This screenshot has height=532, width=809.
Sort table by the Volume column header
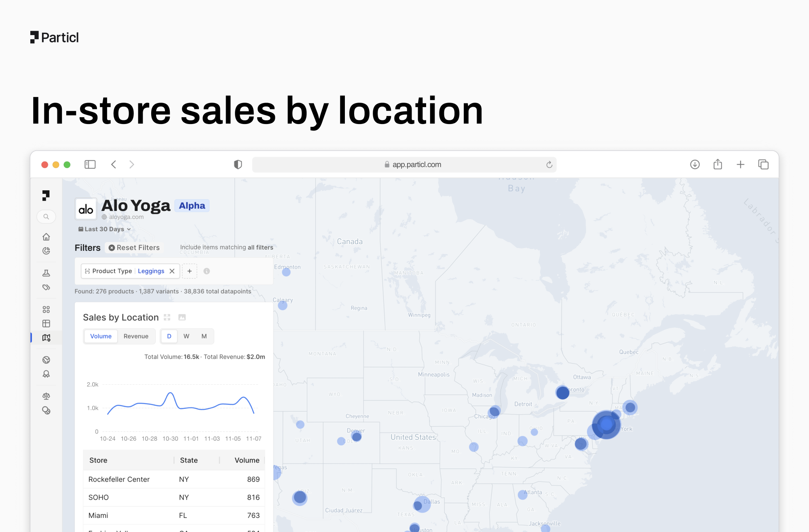point(247,460)
